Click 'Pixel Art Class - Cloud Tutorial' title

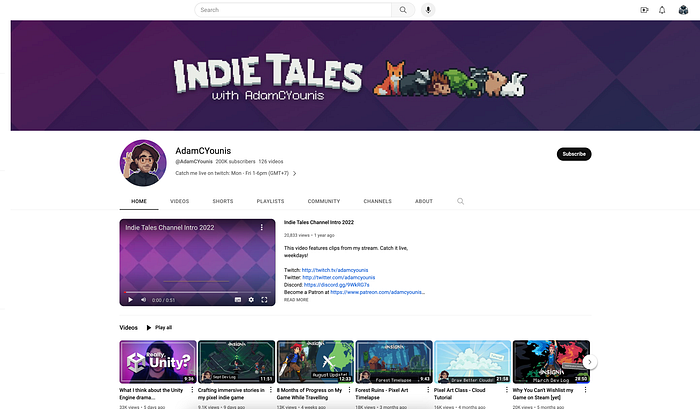click(x=459, y=394)
